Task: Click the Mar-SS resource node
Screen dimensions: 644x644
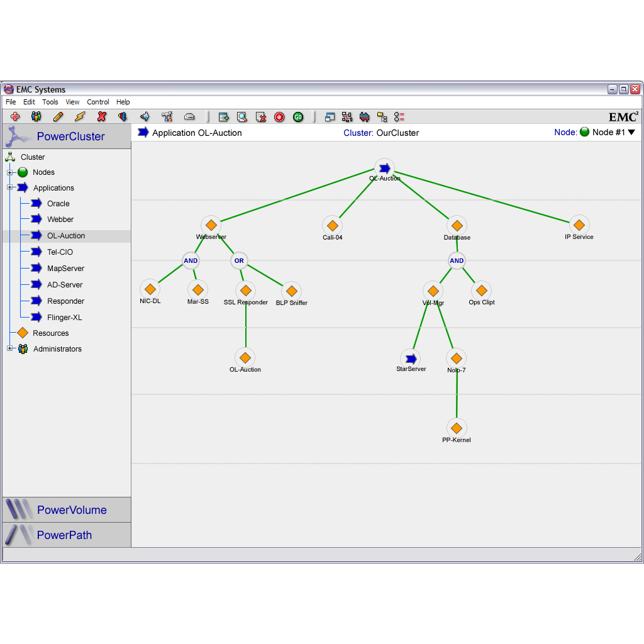Action: [198, 289]
